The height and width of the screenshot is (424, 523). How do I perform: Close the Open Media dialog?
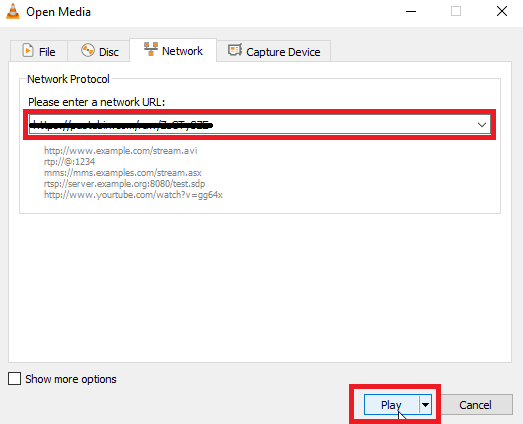pyautogui.click(x=502, y=11)
